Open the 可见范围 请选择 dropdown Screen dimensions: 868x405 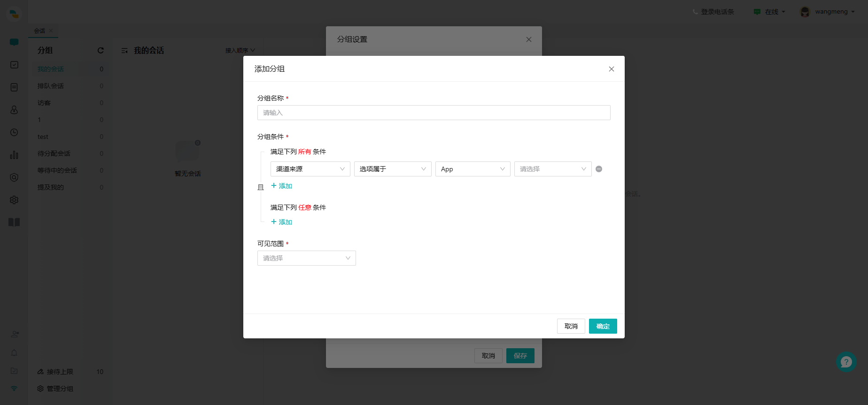[307, 258]
